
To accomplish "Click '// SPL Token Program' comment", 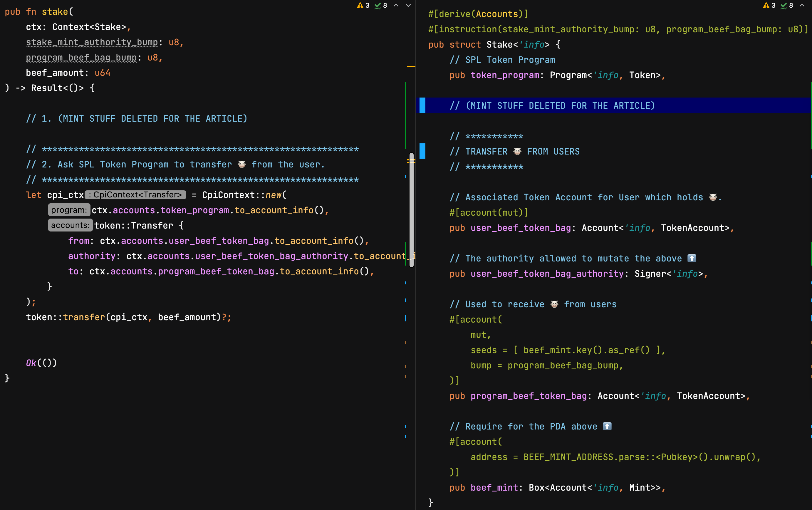I will click(502, 60).
